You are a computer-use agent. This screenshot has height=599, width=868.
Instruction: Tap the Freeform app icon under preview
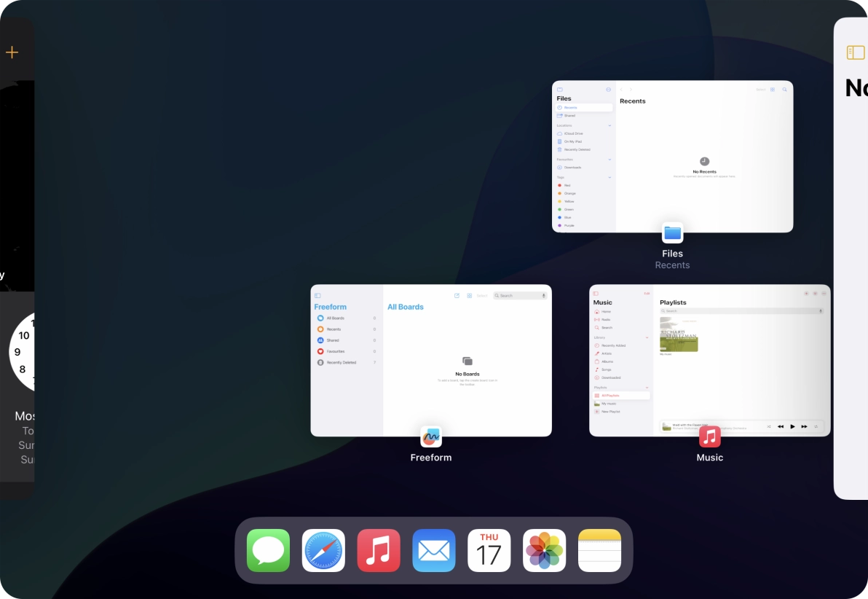pos(431,436)
